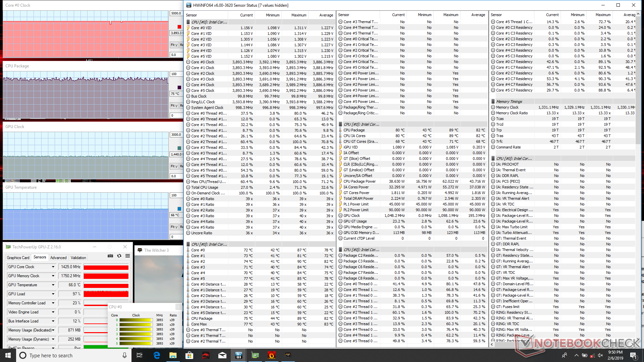Click the GPU-Z screenshot camera icon
The image size is (644, 362).
[x=110, y=256]
